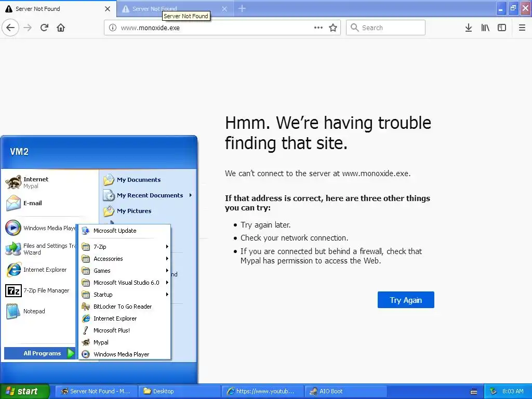This screenshot has width=532, height=399.
Task: Open pinned Internet Explorer in Start menu
Action: click(x=40, y=270)
